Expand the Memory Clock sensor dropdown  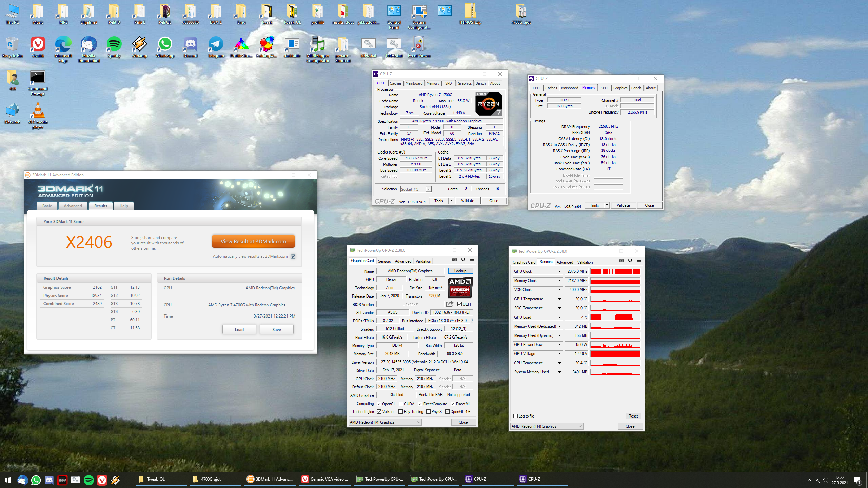point(559,281)
